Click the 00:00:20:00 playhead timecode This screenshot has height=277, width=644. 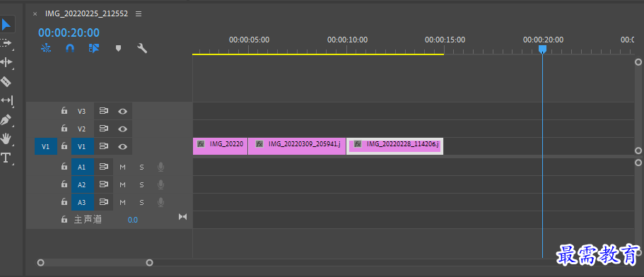(69, 33)
